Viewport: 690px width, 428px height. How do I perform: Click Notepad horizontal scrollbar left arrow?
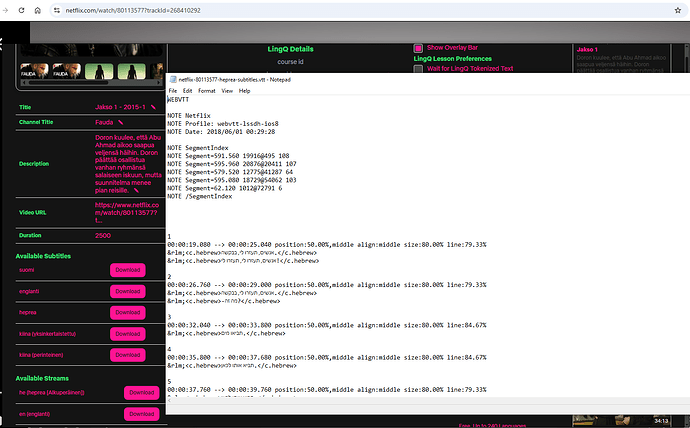pos(169,400)
